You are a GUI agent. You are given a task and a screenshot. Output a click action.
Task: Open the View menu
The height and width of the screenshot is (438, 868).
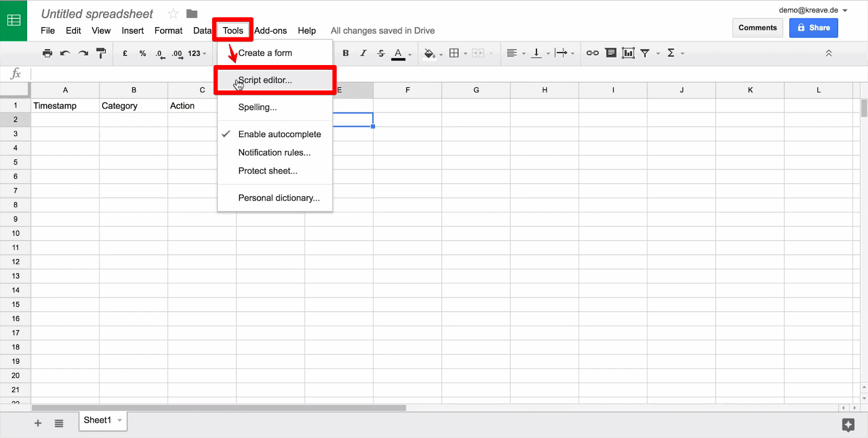click(101, 30)
